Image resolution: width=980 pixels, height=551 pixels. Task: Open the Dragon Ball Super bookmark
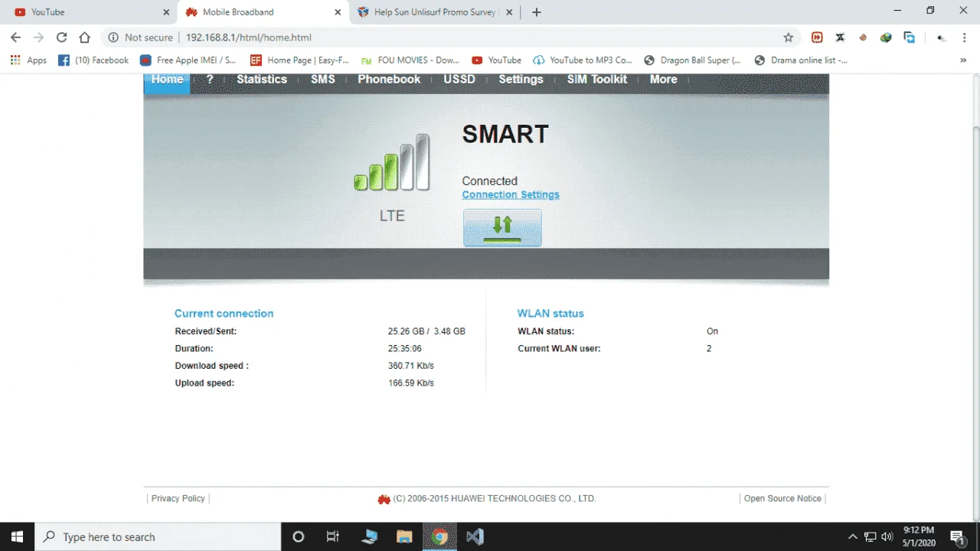(x=693, y=60)
